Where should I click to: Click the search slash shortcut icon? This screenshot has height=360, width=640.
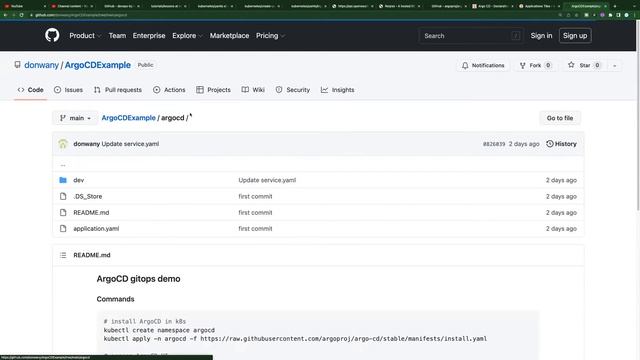[516, 36]
